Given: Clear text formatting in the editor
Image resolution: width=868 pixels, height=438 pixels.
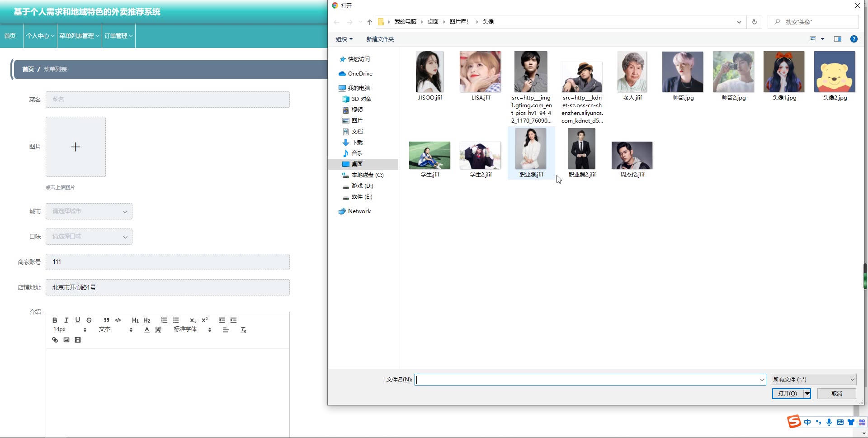Looking at the screenshot, I should coord(243,330).
